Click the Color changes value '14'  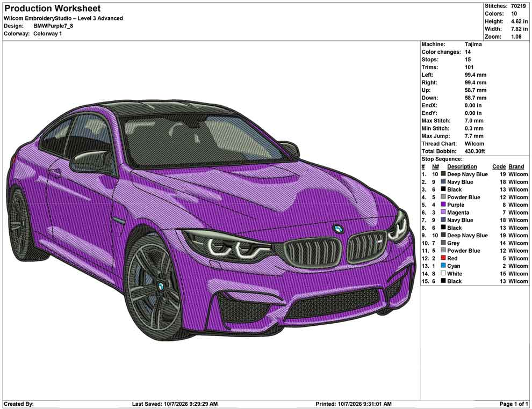pos(468,52)
